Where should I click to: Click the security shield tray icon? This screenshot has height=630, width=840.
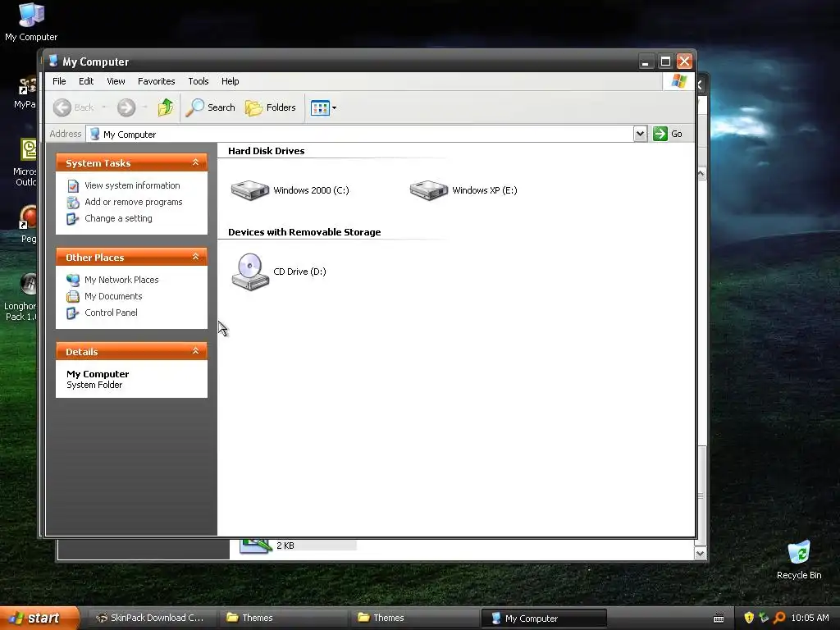coord(749,619)
